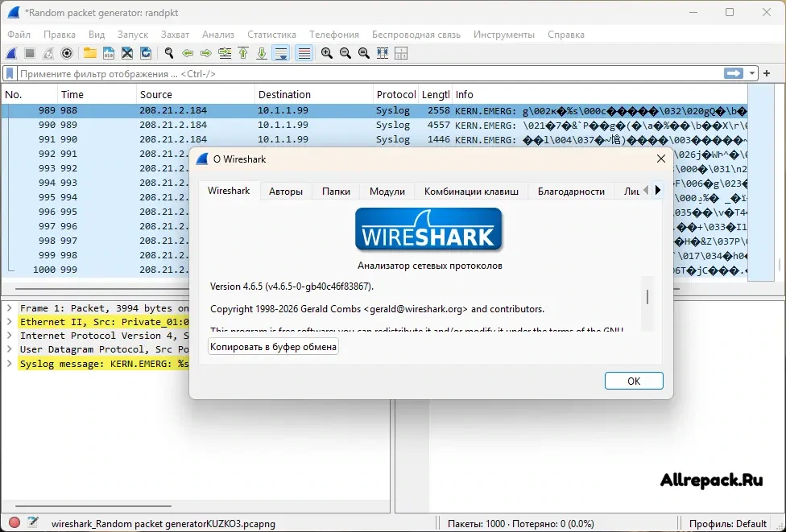
Task: Go back in packet history
Action: pyautogui.click(x=188, y=53)
